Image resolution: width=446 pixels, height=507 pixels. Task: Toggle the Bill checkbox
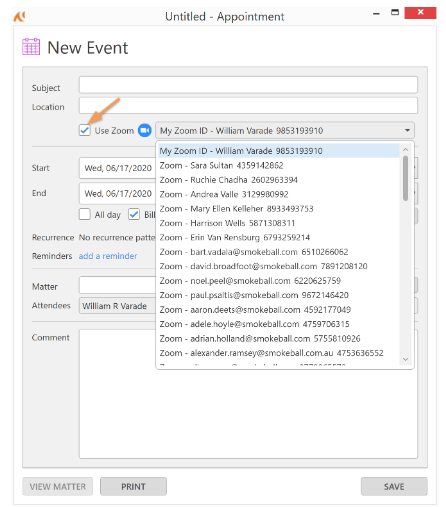tap(134, 214)
